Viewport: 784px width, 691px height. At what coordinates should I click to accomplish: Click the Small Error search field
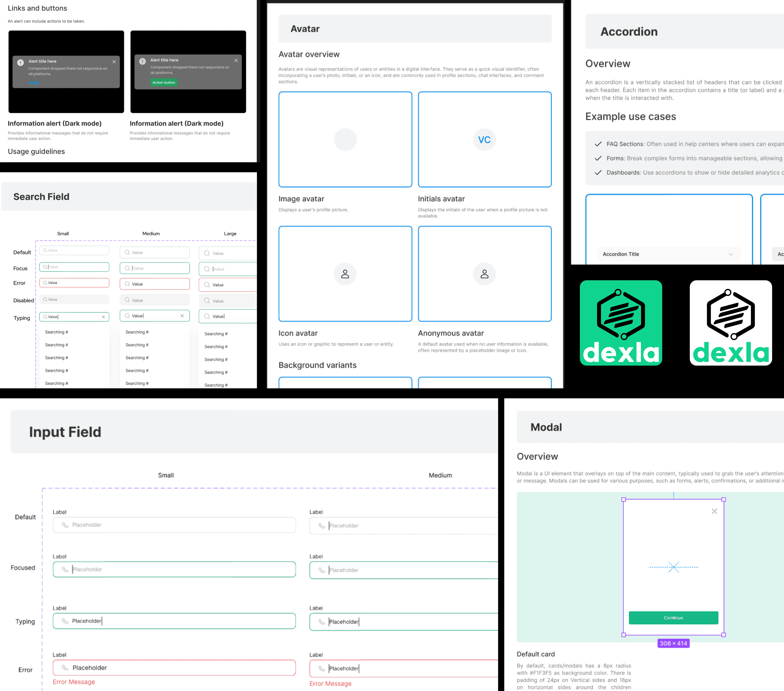[x=74, y=283]
